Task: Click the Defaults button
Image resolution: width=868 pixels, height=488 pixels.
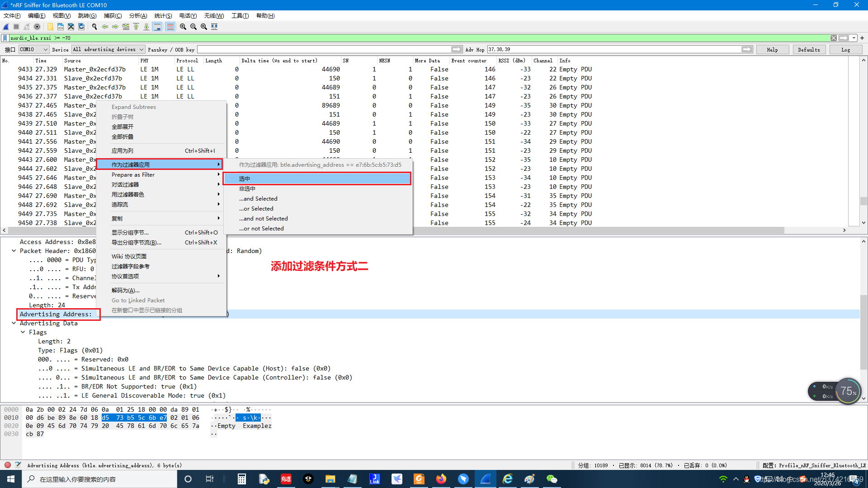Action: click(808, 50)
